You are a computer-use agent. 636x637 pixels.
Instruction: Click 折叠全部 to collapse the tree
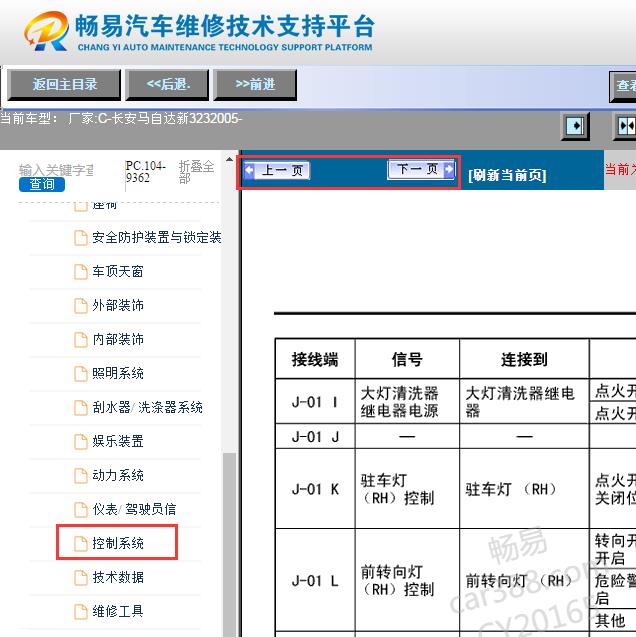point(196,172)
